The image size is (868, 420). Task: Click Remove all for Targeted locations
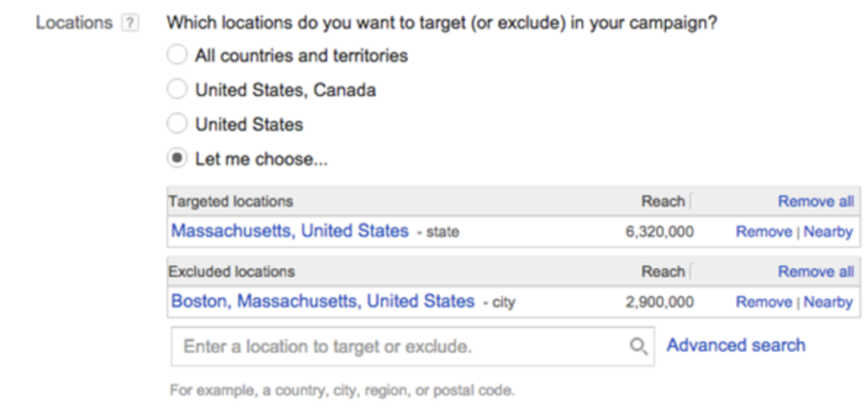pos(816,202)
